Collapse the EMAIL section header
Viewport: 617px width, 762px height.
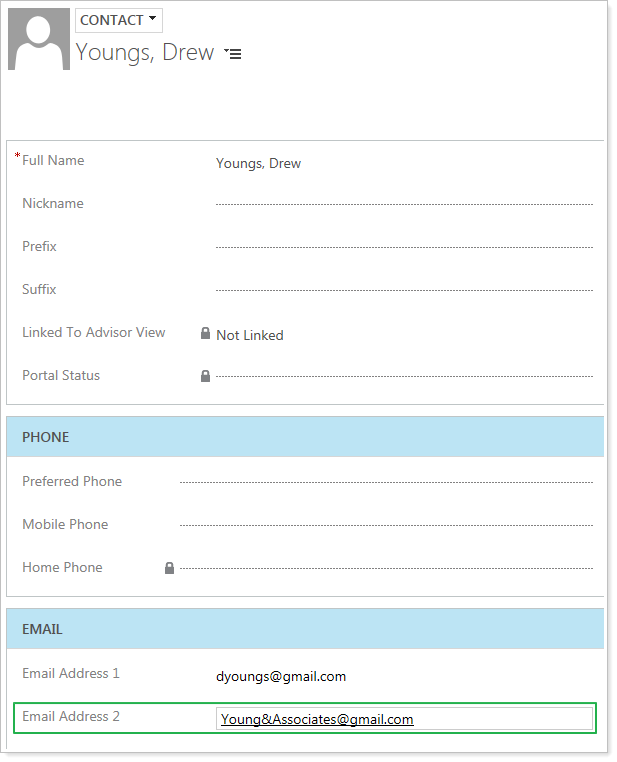305,629
